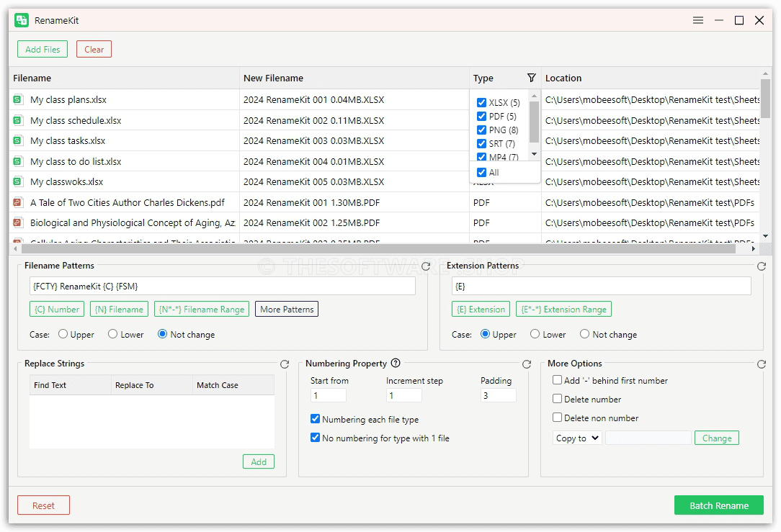Open the Numbering Property help question icon

click(x=396, y=364)
